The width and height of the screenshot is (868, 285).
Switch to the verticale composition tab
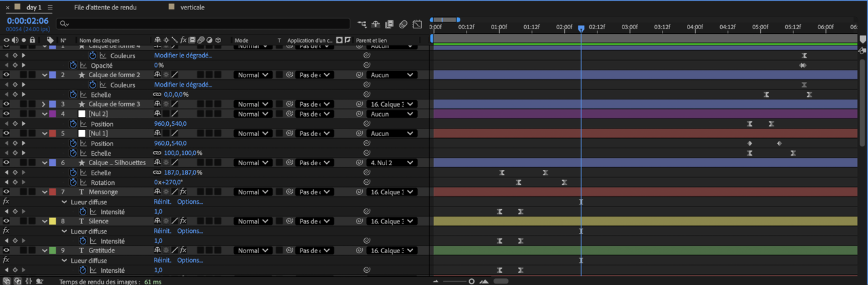pos(192,7)
